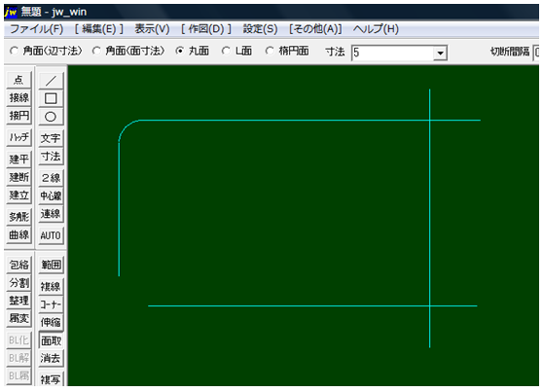Select the 点 point tool

(x=18, y=80)
